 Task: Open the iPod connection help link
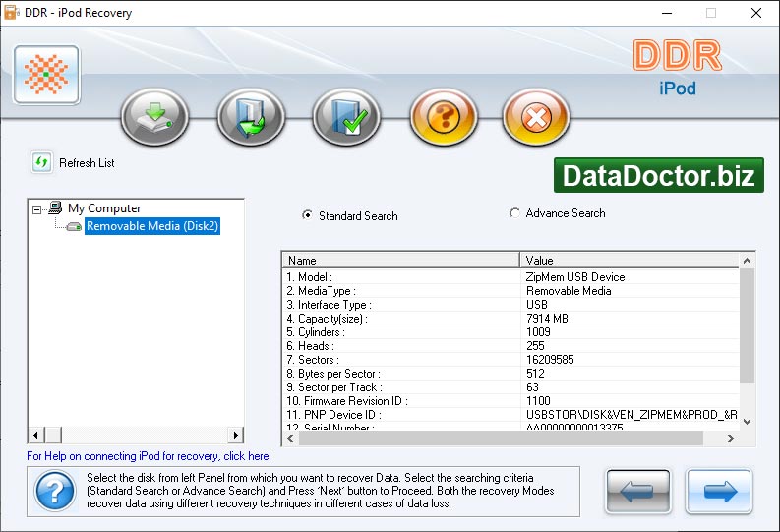pyautogui.click(x=149, y=456)
